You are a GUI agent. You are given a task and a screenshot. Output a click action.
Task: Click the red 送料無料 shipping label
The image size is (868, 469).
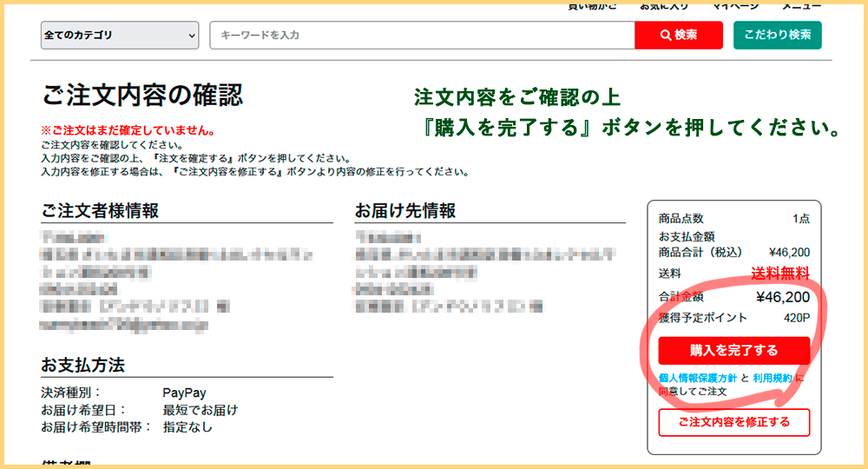(x=780, y=274)
